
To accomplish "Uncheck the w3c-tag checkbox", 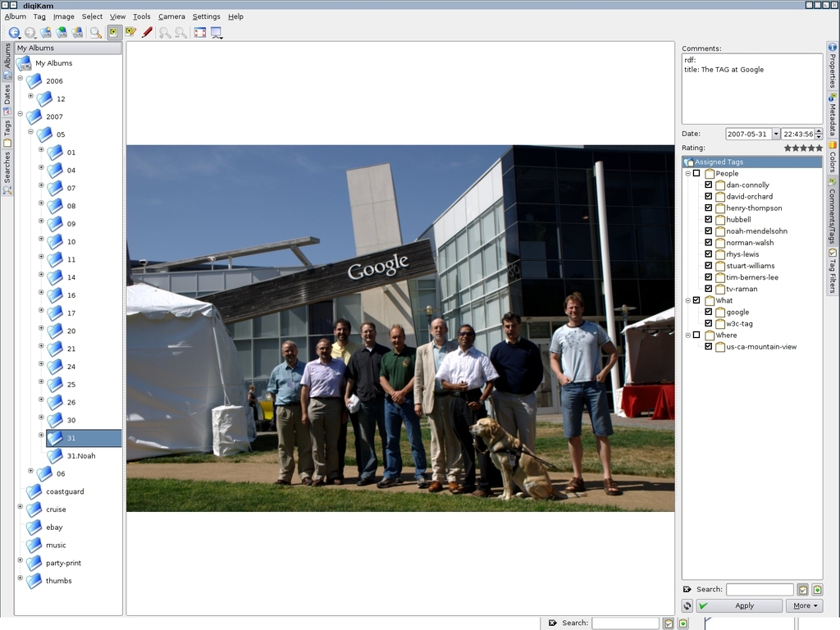I will click(x=708, y=323).
